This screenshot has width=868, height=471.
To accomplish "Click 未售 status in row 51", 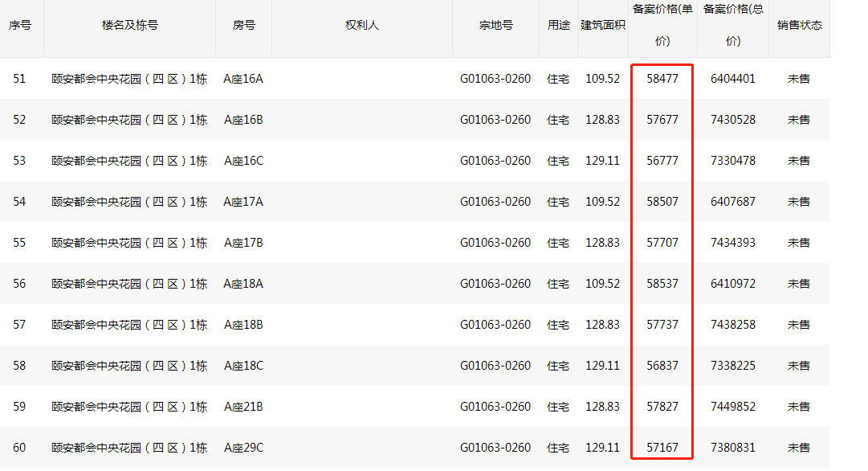I will [x=799, y=79].
